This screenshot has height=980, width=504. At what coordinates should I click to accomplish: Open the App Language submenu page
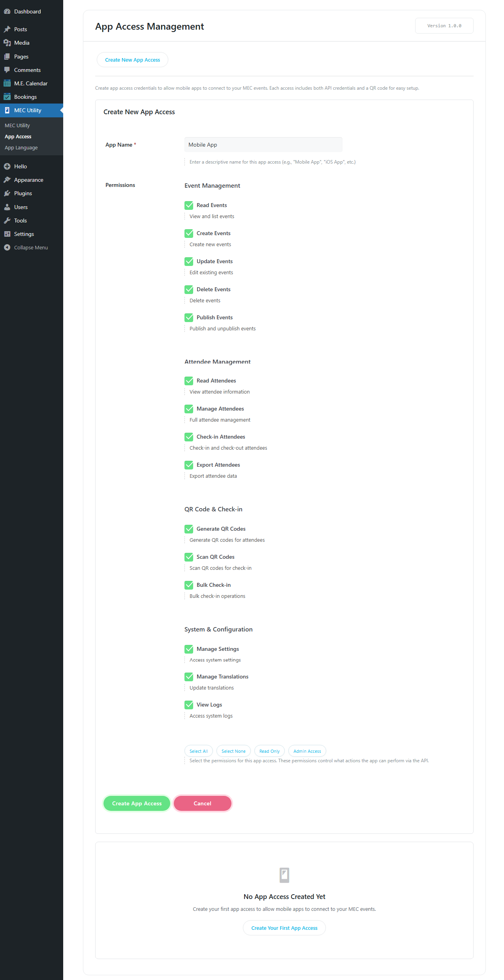[x=21, y=147]
